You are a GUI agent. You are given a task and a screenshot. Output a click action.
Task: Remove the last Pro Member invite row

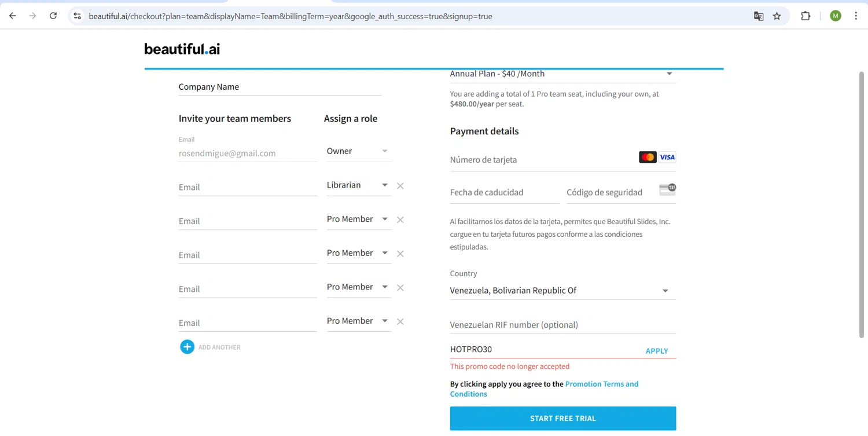[400, 322]
